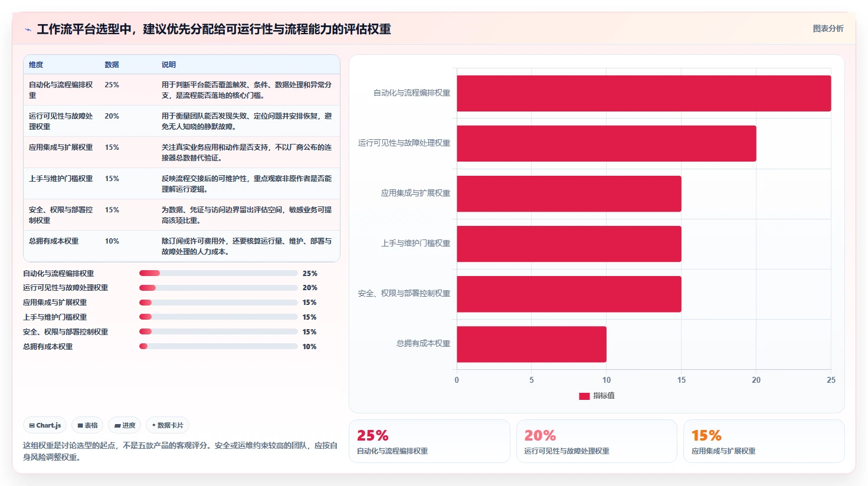
Task: Select the 表格 tag chip
Action: pos(87,425)
